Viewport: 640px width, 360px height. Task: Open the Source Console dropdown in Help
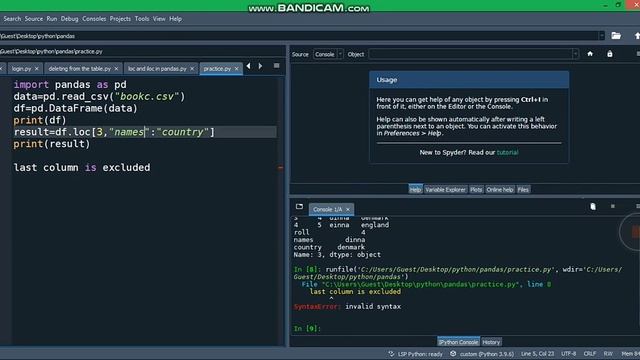[x=328, y=54]
